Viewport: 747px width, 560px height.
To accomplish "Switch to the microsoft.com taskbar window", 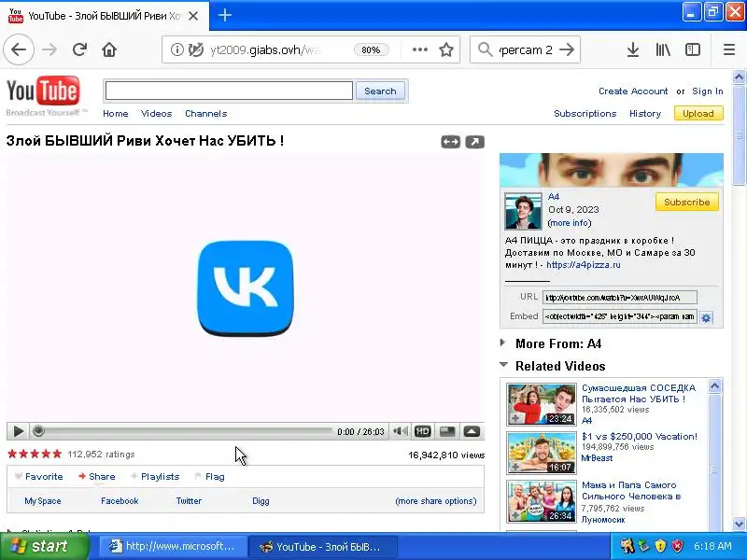I will coord(173,546).
